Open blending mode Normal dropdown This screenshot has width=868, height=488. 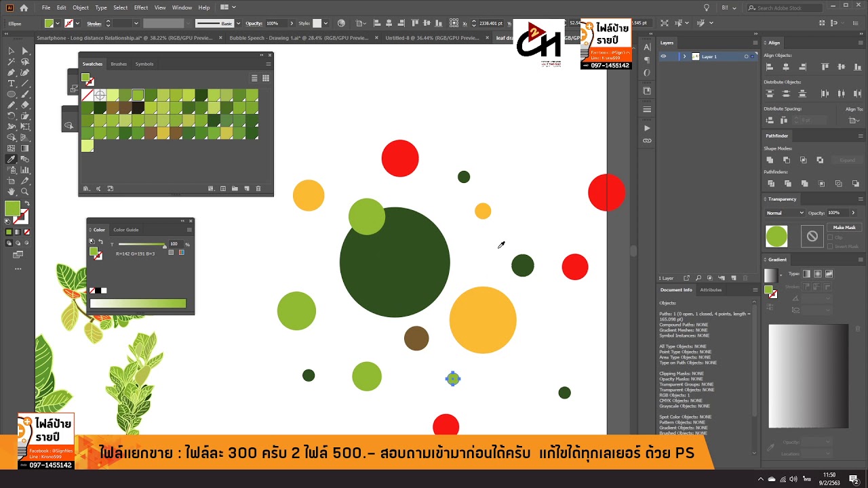tap(785, 213)
